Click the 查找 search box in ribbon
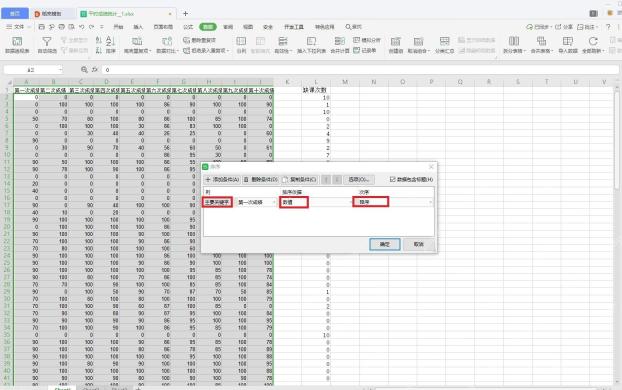This screenshot has width=622, height=390. (353, 27)
